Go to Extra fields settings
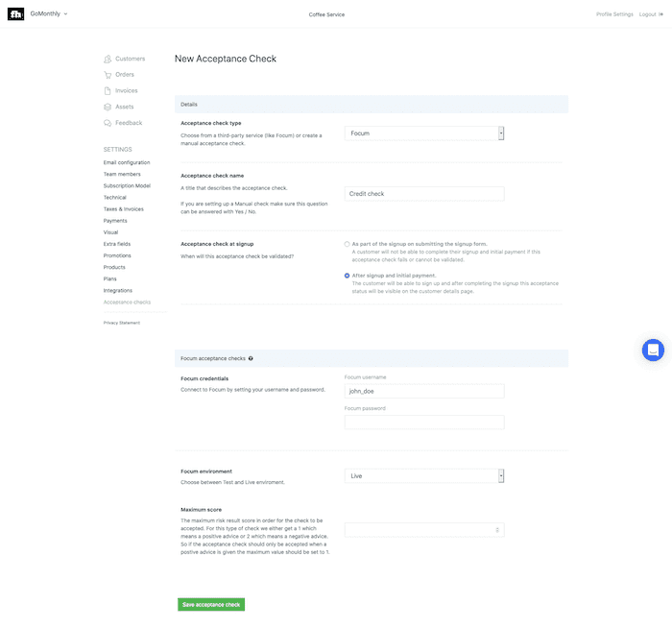Image resolution: width=672 pixels, height=629 pixels. tap(117, 244)
